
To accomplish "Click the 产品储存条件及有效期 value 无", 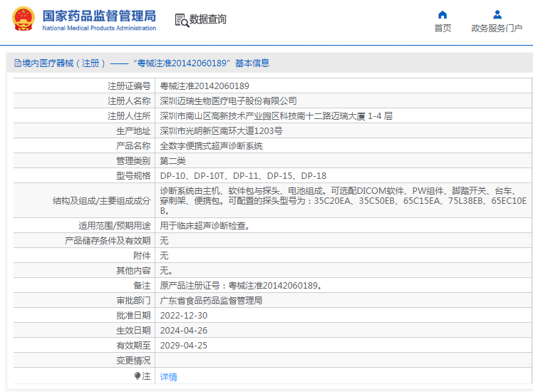I will [164, 241].
